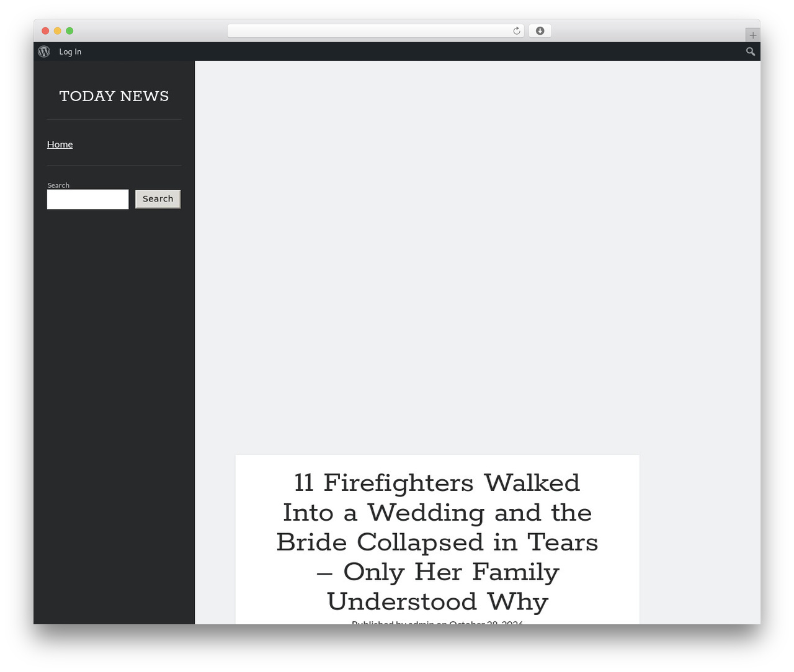Click the Search button in sidebar
This screenshot has width=794, height=672.
pyautogui.click(x=158, y=199)
